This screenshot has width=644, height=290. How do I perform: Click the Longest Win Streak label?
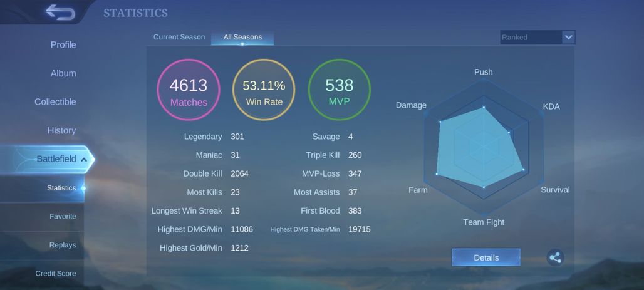coord(187,210)
